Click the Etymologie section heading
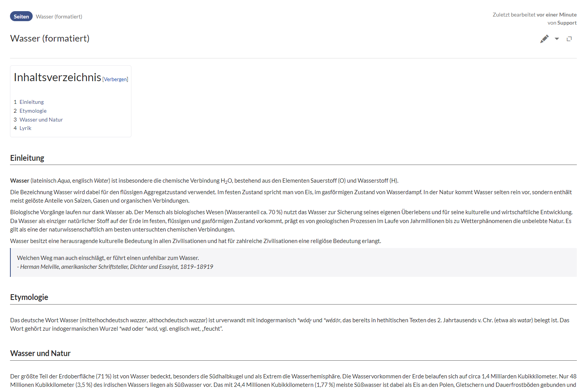The image size is (588, 388). tap(29, 297)
